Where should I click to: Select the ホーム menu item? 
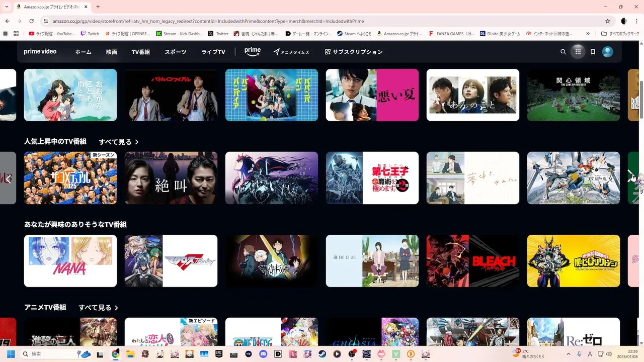(83, 52)
